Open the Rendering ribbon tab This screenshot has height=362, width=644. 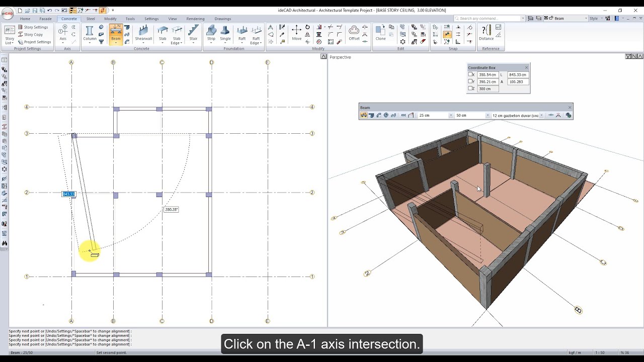coord(195,19)
